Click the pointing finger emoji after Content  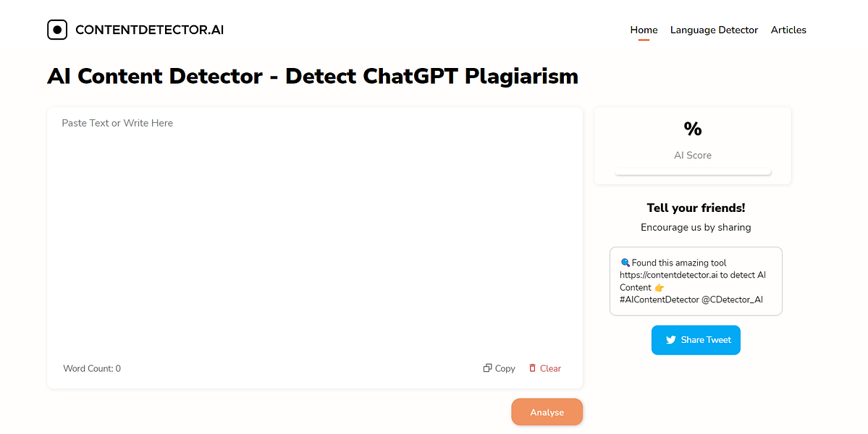pyautogui.click(x=657, y=287)
